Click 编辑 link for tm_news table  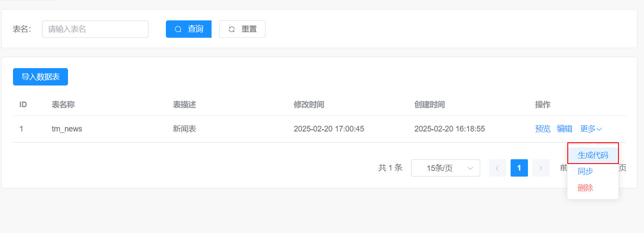tap(564, 129)
